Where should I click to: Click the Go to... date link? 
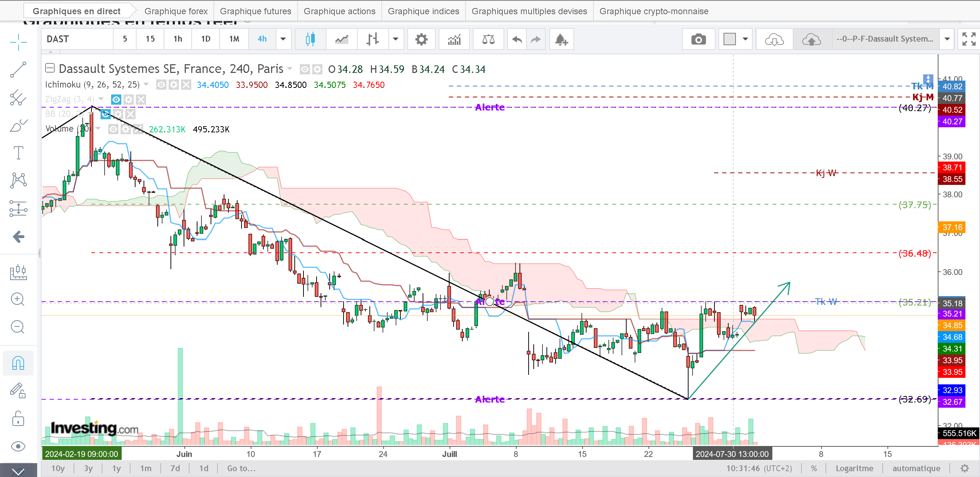[241, 468]
